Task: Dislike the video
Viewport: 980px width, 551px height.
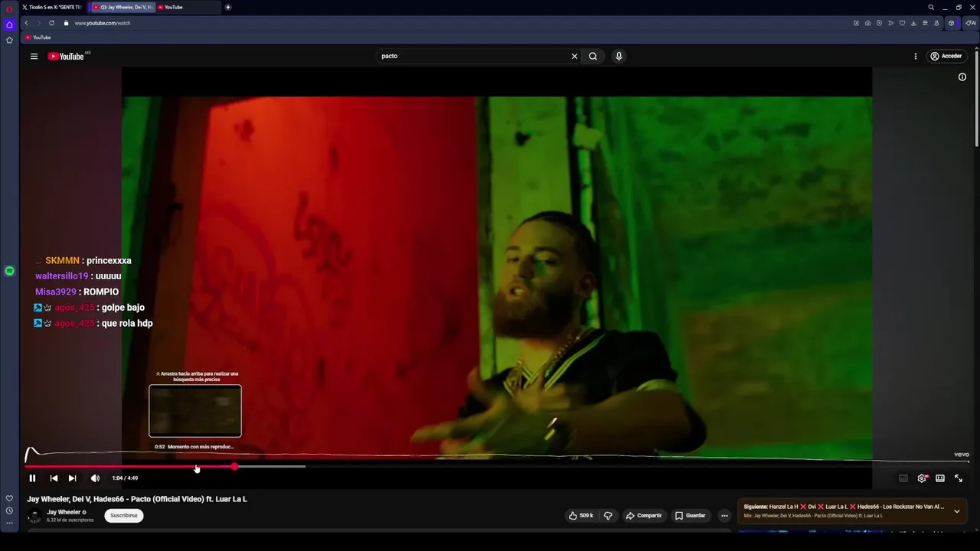Action: point(608,516)
